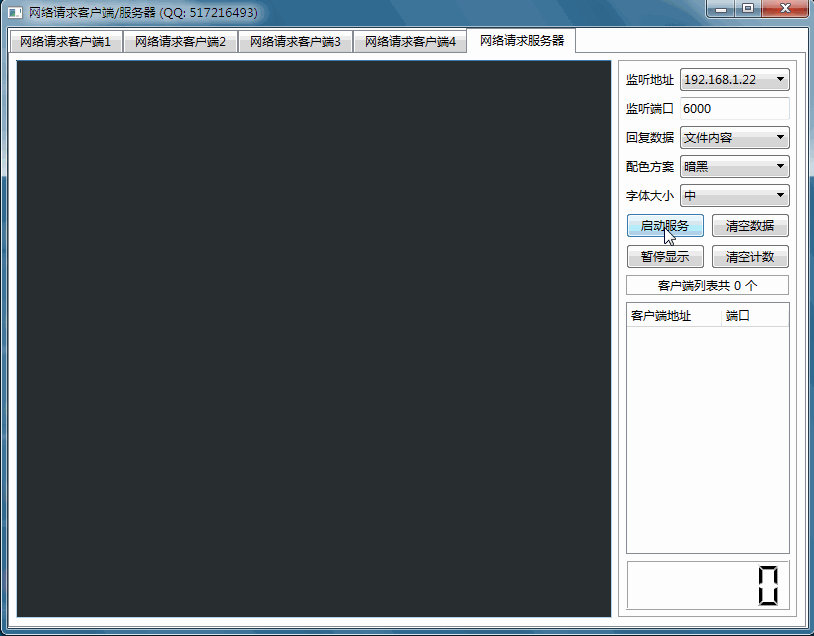Click the 清空数据 button
The height and width of the screenshot is (636, 814).
(749, 226)
